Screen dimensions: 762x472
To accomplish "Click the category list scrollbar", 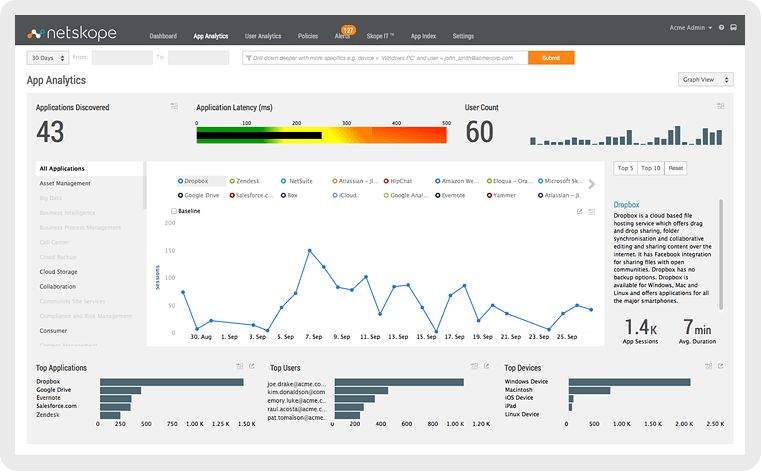I will tap(145, 187).
